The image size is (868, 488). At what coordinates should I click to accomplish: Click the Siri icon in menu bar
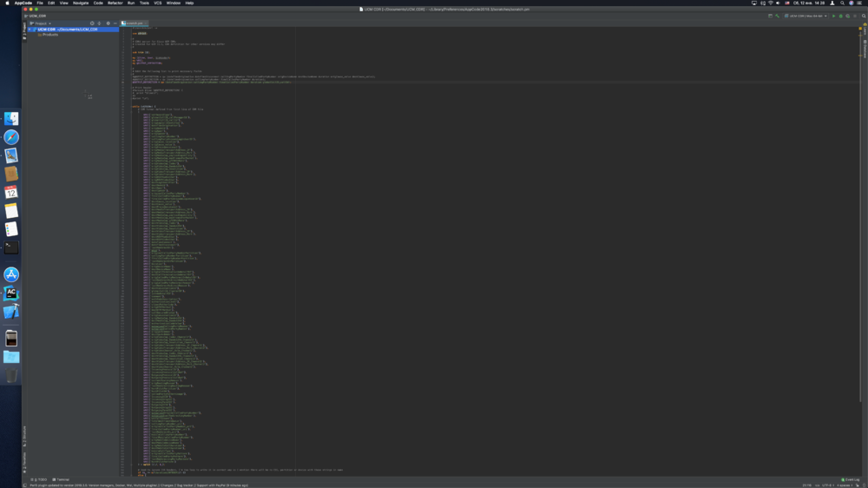pyautogui.click(x=852, y=3)
